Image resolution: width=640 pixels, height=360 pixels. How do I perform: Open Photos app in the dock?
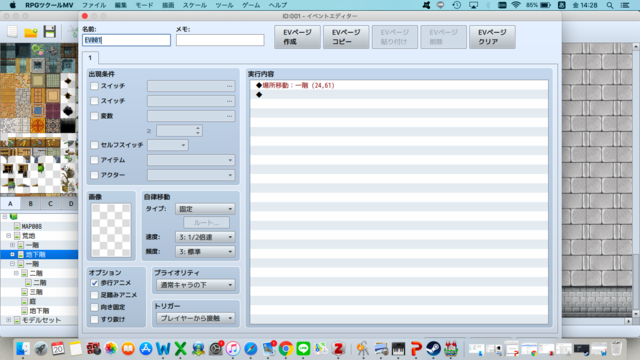point(111,349)
